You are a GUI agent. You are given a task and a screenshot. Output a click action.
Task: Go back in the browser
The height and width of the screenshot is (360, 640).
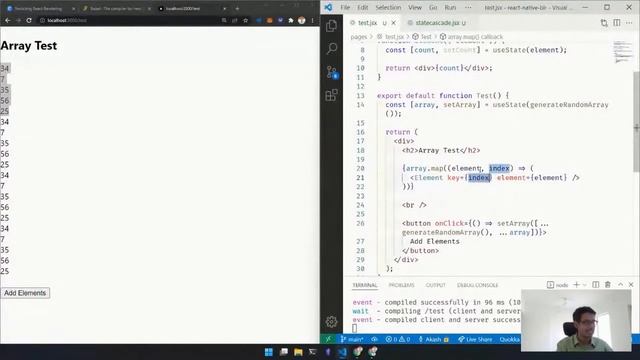click(x=7, y=20)
